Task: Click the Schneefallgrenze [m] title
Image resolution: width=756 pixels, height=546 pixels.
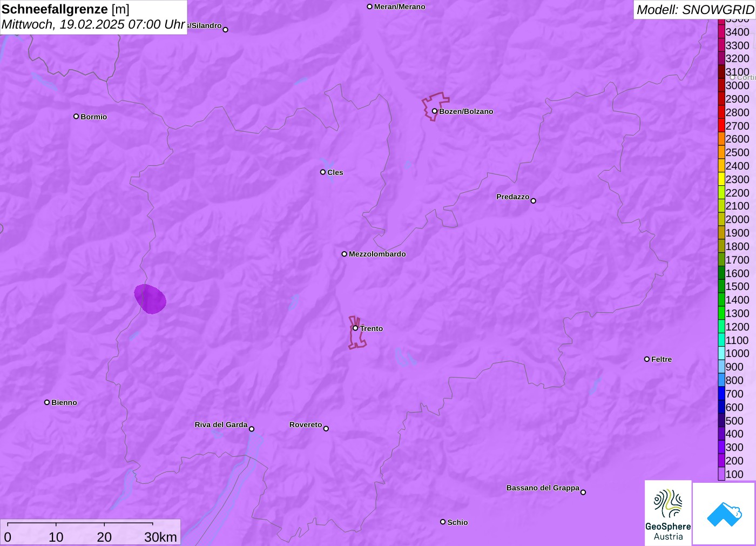Action: tap(65, 9)
